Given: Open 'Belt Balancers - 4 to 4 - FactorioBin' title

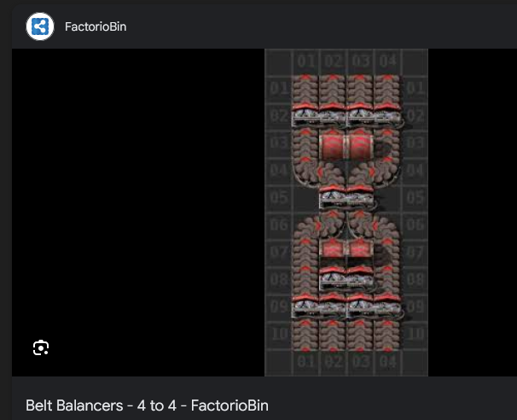Looking at the screenshot, I should pos(147,405).
